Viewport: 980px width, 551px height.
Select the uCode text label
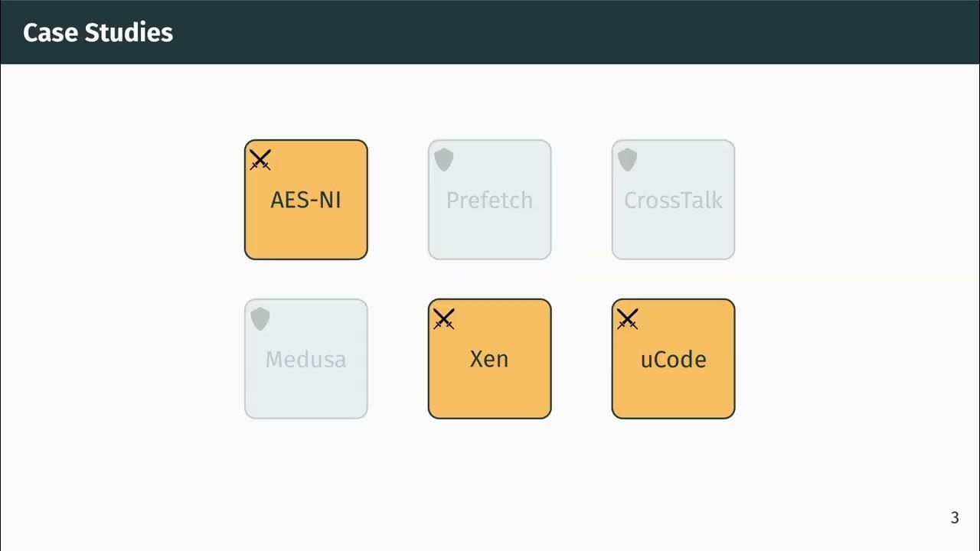coord(673,360)
